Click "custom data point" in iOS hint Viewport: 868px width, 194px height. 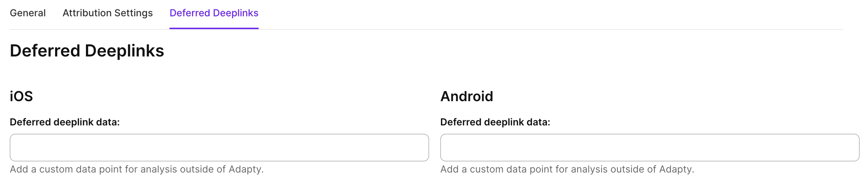pos(80,169)
